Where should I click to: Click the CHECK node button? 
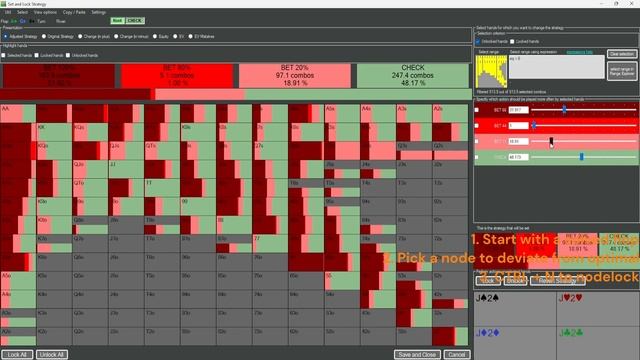134,21
